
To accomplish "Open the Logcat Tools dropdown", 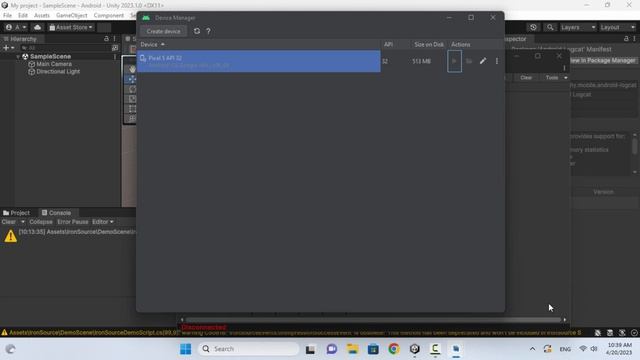I will point(556,78).
